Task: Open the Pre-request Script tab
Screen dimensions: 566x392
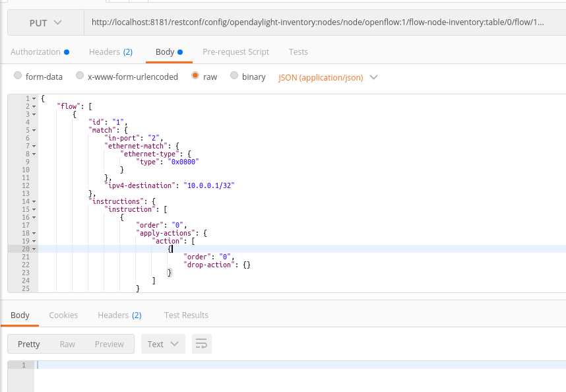Action: (x=236, y=51)
